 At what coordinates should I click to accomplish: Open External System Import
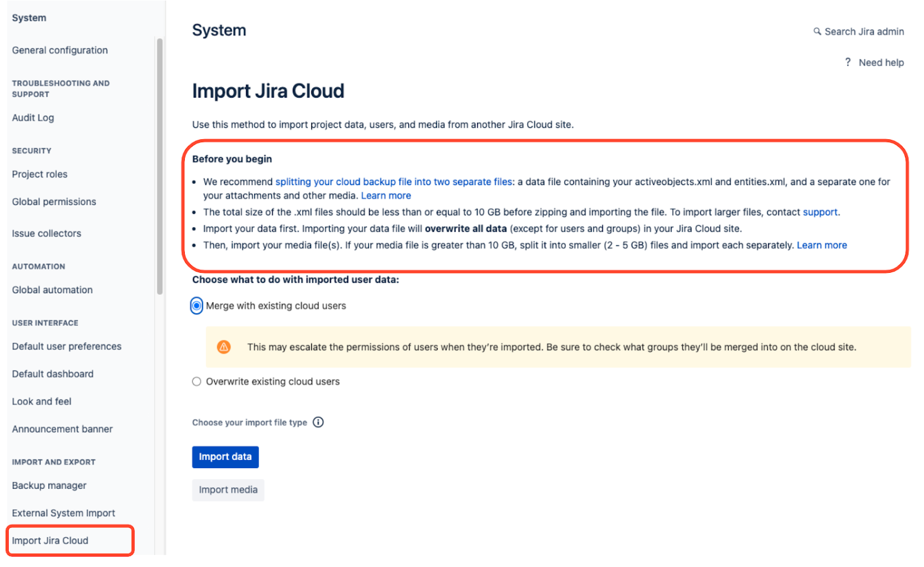tap(64, 513)
